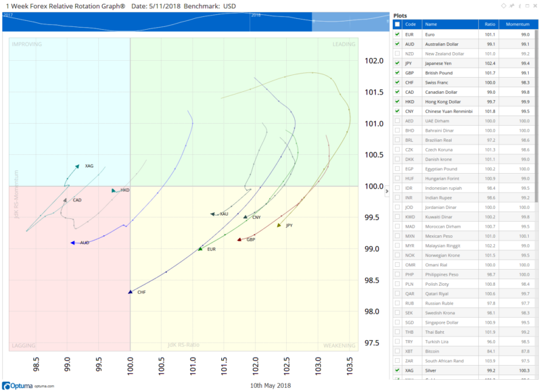Viewport: 541px width, 392px height.
Task: Open the info icon above the Plots panel
Action: pyautogui.click(x=519, y=5)
